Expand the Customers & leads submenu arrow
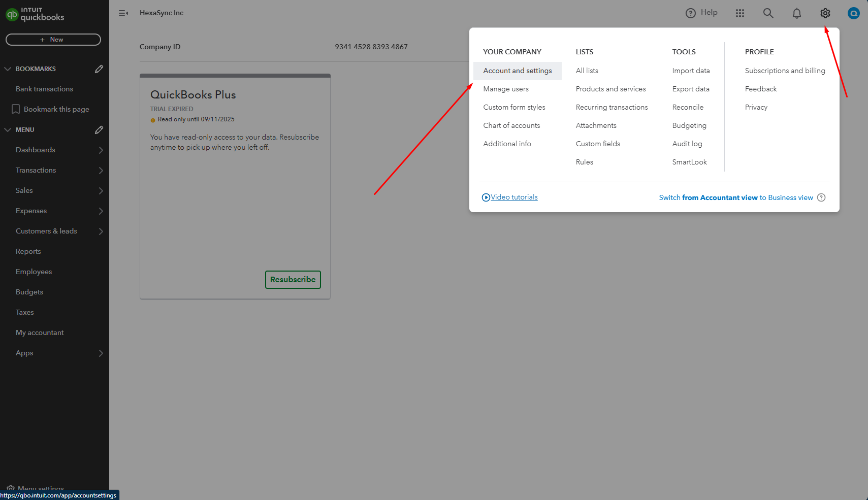The height and width of the screenshot is (500, 868). tap(101, 231)
